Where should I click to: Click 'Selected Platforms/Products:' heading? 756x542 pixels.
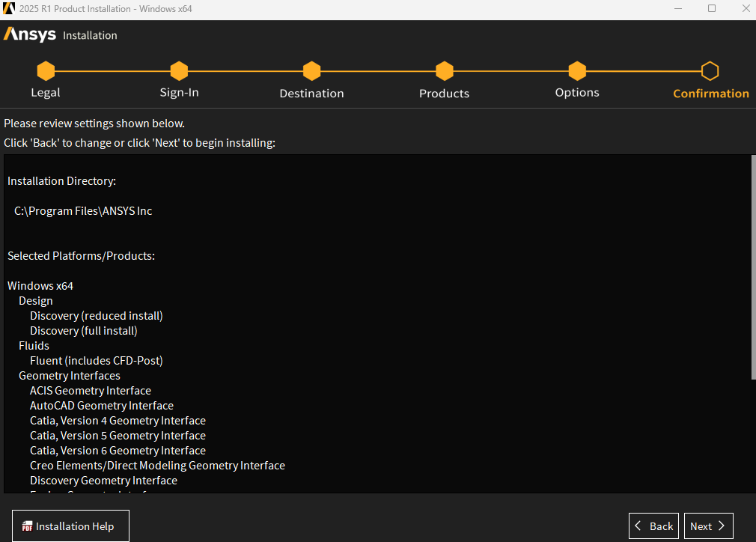[81, 256]
